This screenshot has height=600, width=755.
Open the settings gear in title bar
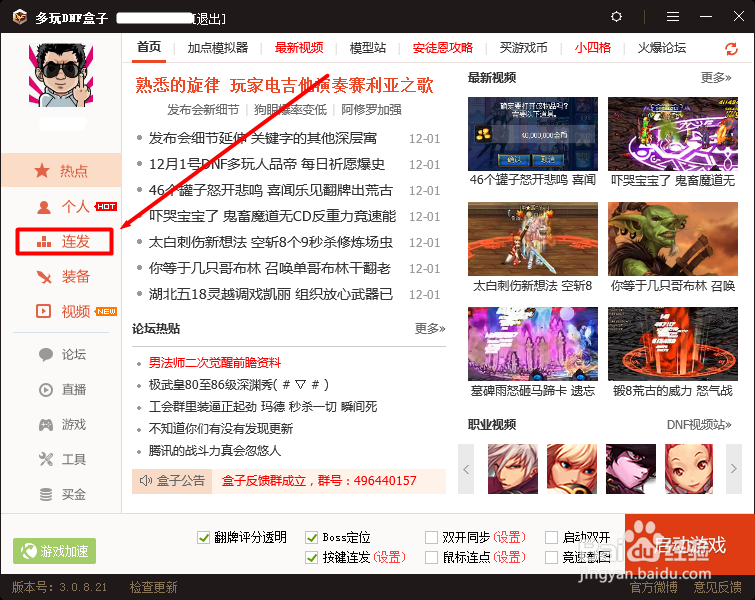(x=616, y=17)
